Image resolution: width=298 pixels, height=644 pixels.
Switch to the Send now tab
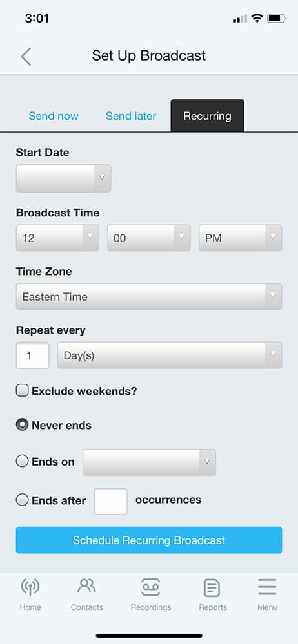54,116
